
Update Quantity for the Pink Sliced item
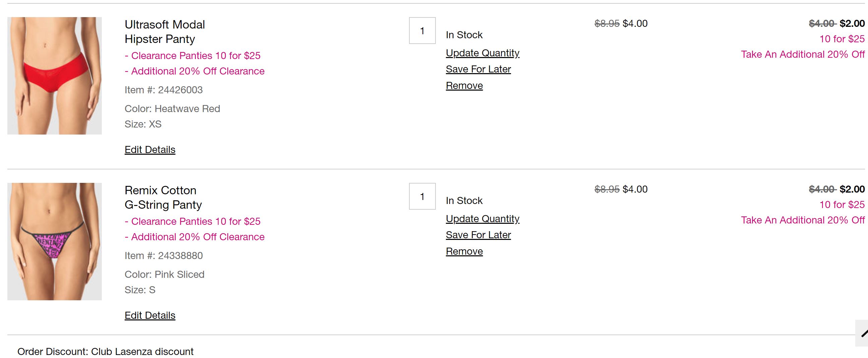tap(482, 219)
